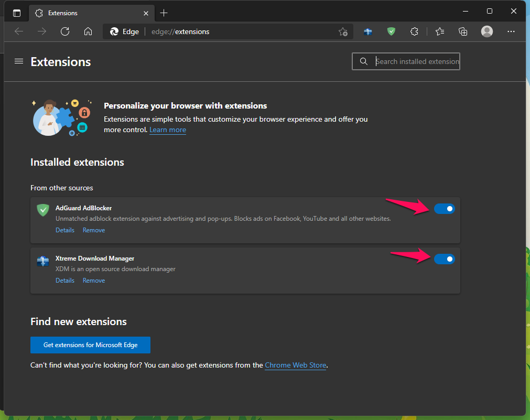Add this page to favorites star icon
The width and height of the screenshot is (530, 420).
[x=343, y=32]
